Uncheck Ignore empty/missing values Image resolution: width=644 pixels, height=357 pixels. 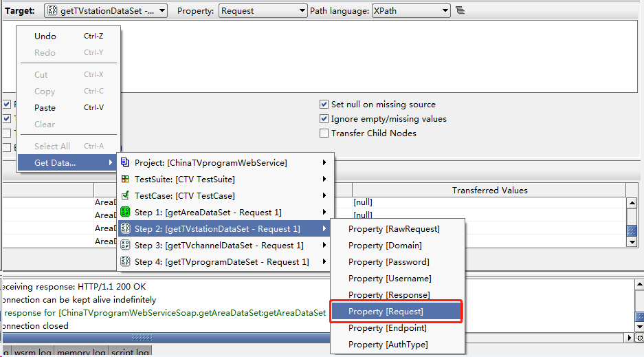(x=324, y=119)
